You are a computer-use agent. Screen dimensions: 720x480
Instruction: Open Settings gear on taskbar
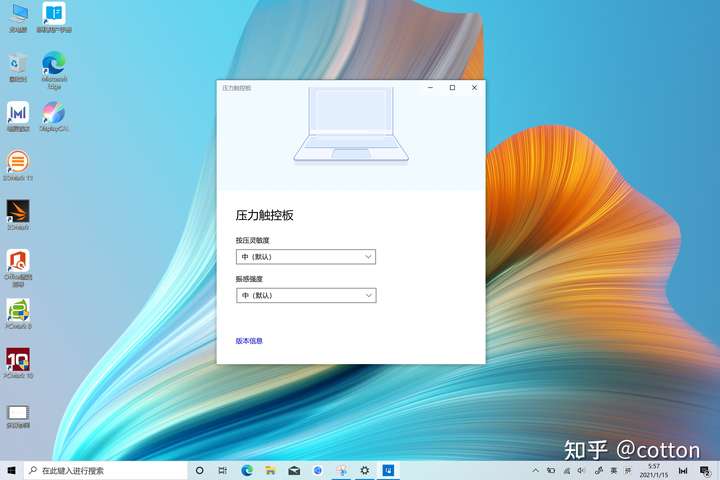pos(365,470)
